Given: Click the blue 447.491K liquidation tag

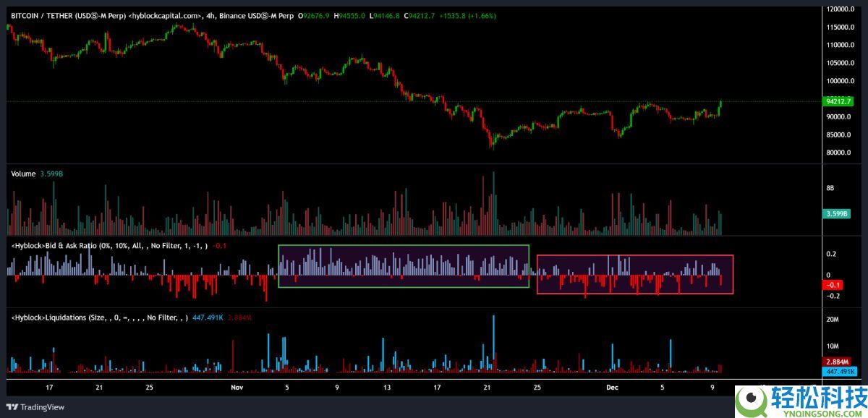Looking at the screenshot, I should 838,371.
